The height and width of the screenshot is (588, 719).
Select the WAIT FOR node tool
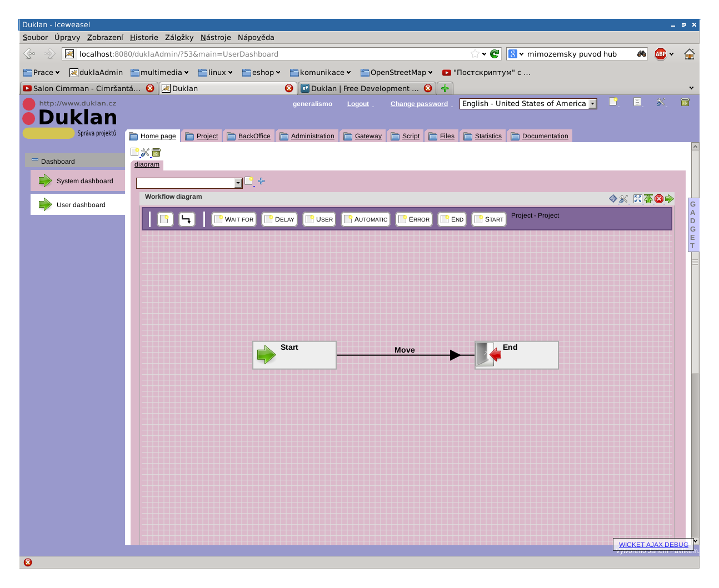233,219
